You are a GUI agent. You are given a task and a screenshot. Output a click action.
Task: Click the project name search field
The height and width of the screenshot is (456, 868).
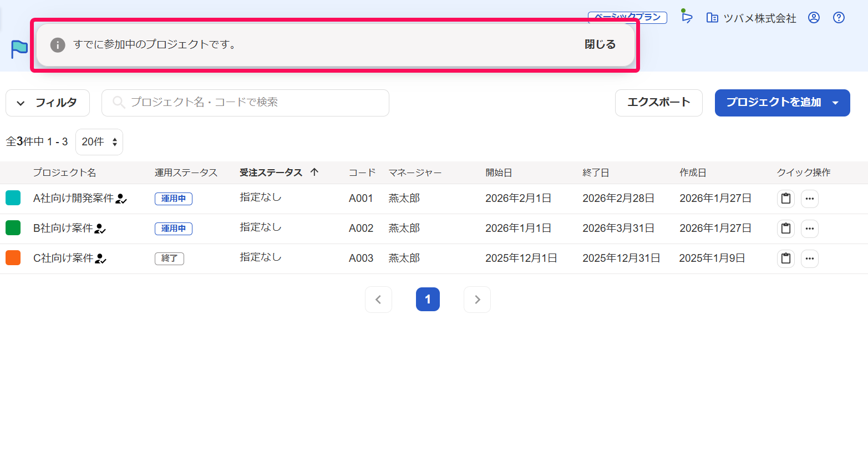245,103
